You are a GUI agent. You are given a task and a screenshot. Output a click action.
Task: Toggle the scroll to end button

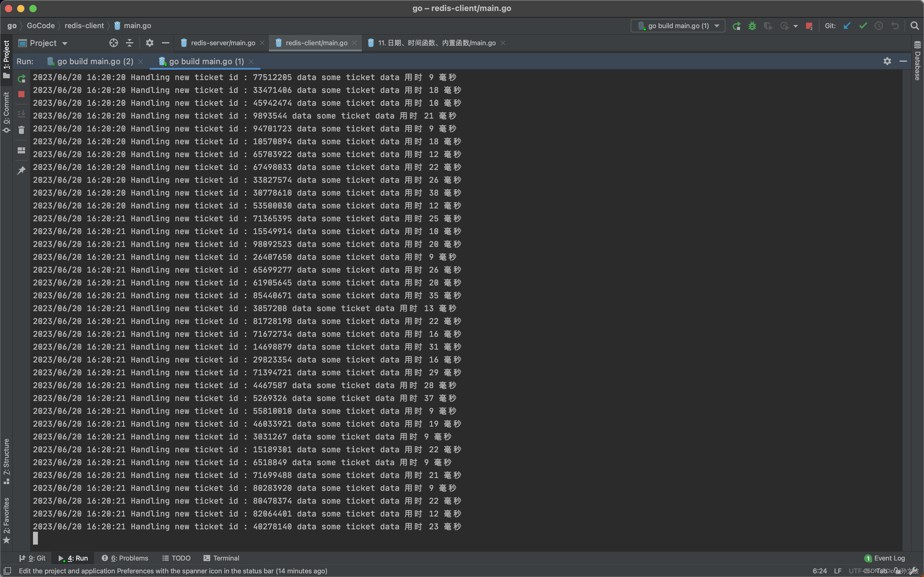click(x=21, y=114)
